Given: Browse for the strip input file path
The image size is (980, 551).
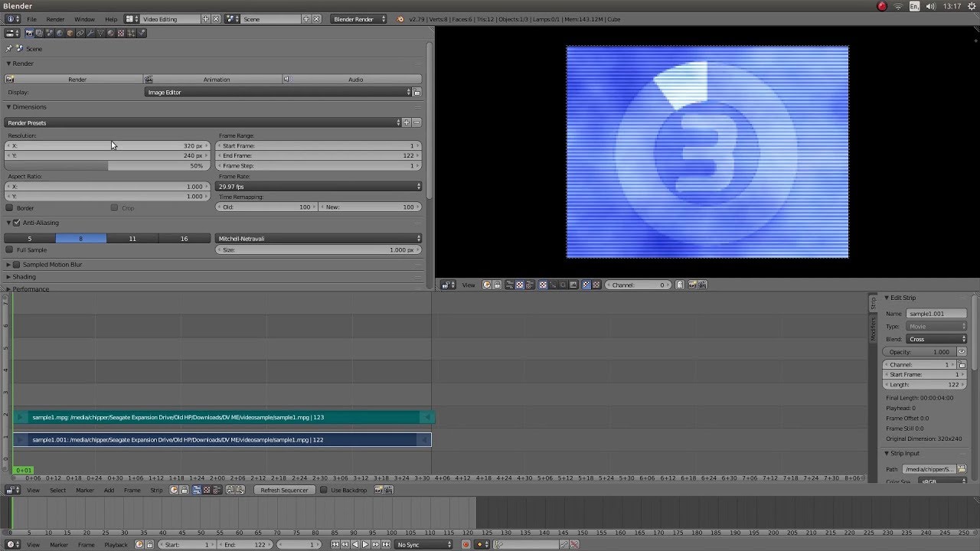Looking at the screenshot, I should (x=962, y=469).
